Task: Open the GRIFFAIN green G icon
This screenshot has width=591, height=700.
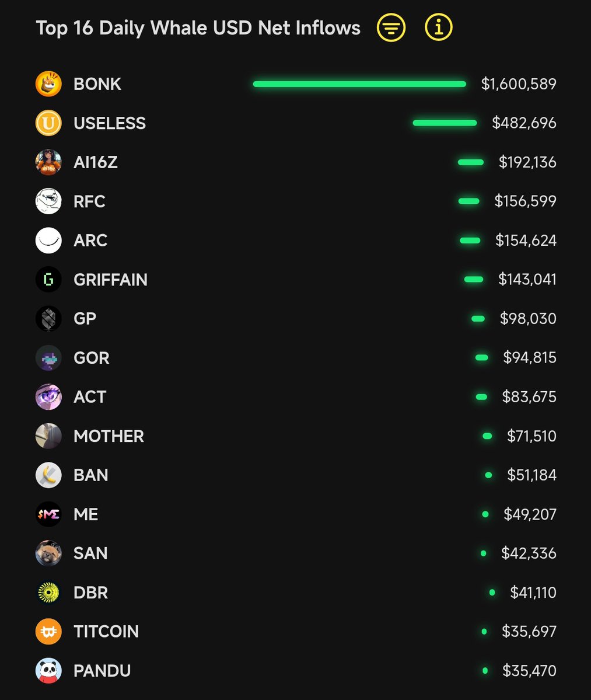Action: click(x=48, y=280)
